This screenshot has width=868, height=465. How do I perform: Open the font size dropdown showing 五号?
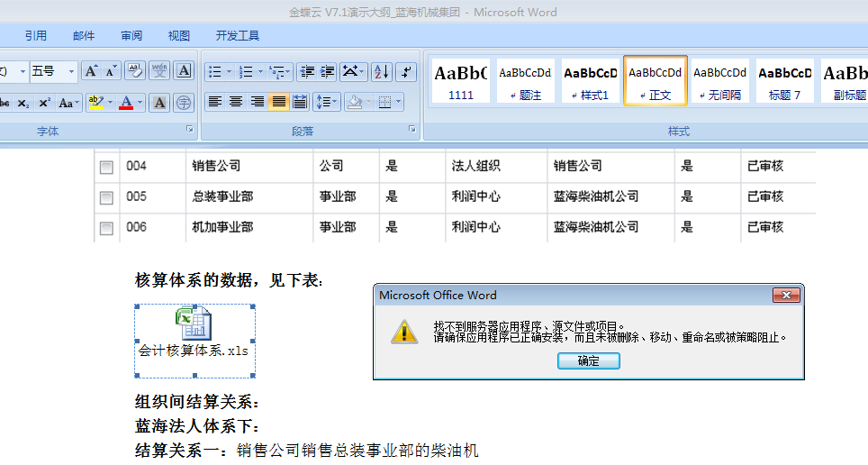[72, 71]
